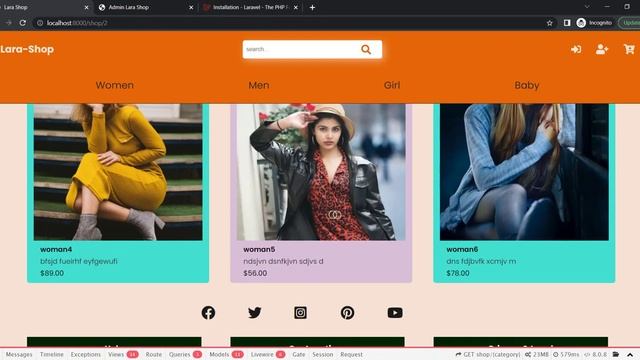
Task: Open the debugbar Models tab
Action: coord(226,354)
